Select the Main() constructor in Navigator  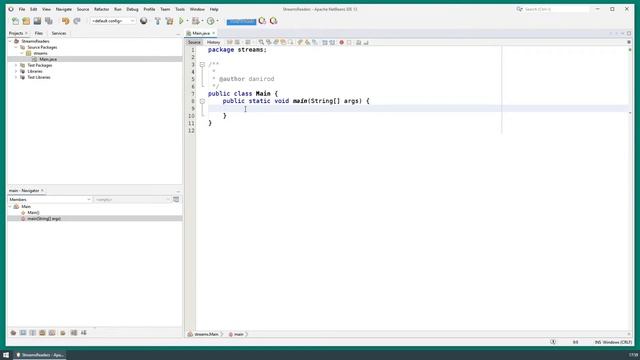[33, 213]
